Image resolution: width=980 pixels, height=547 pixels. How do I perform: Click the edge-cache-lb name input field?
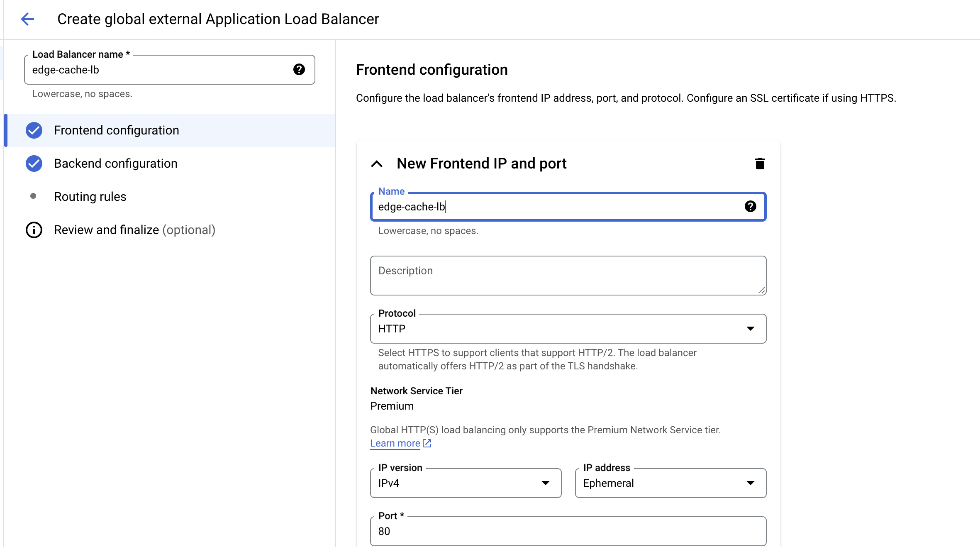coord(568,206)
